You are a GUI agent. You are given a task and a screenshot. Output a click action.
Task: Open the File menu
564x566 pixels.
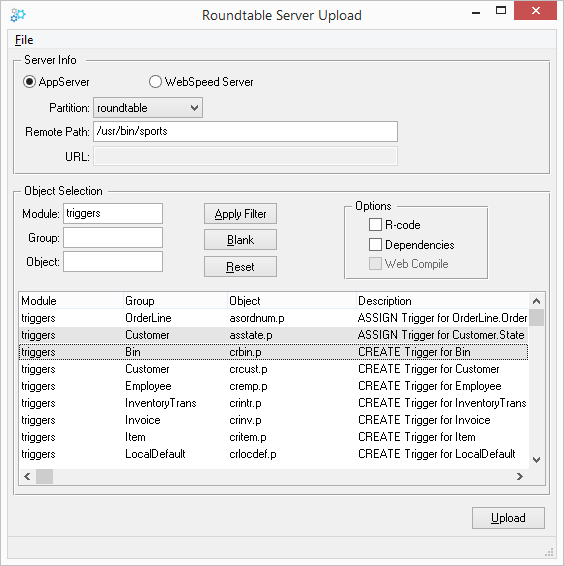24,40
